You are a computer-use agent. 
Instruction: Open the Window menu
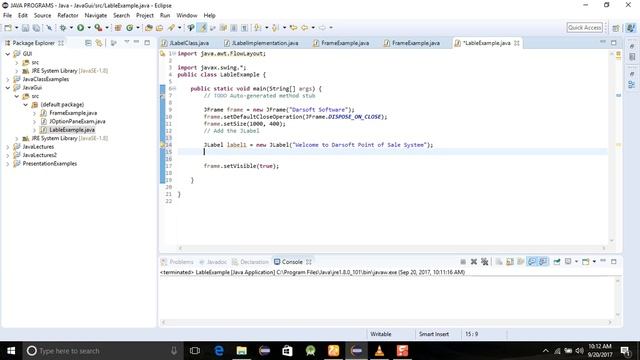tap(187, 16)
